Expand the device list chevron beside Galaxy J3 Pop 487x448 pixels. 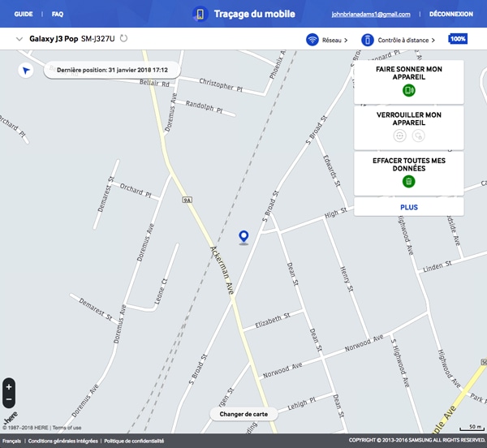[19, 39]
